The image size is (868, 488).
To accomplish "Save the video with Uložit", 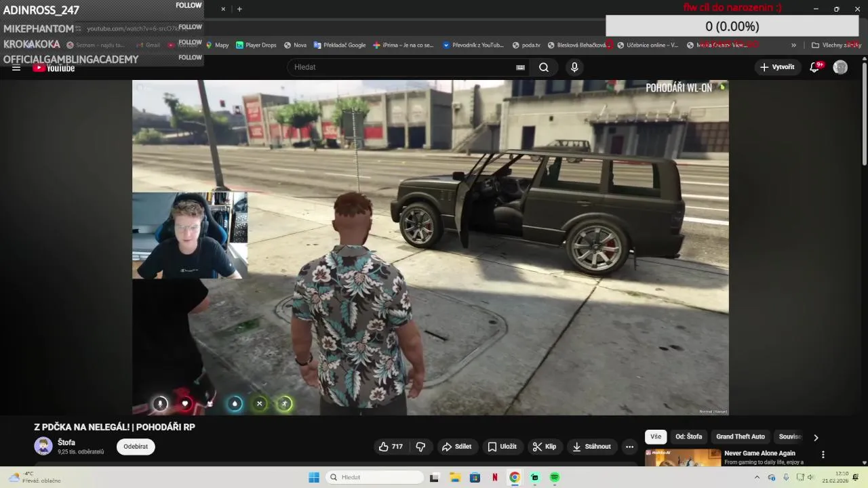I will [502, 447].
